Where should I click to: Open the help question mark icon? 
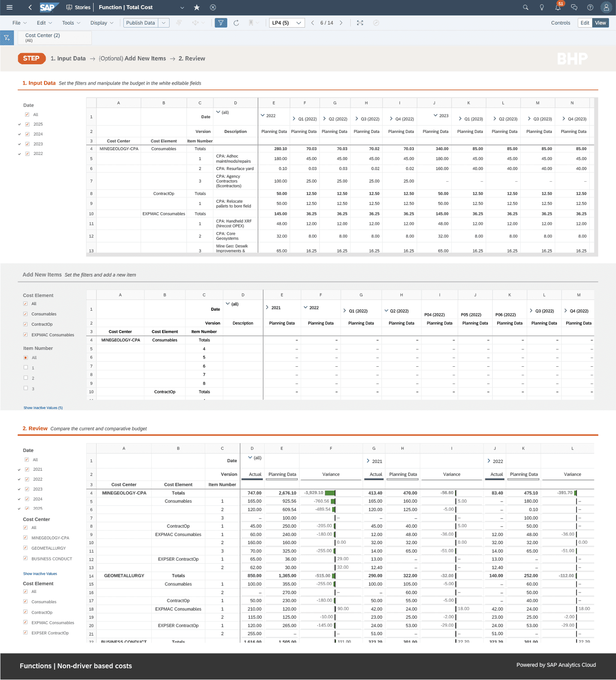[x=590, y=7]
